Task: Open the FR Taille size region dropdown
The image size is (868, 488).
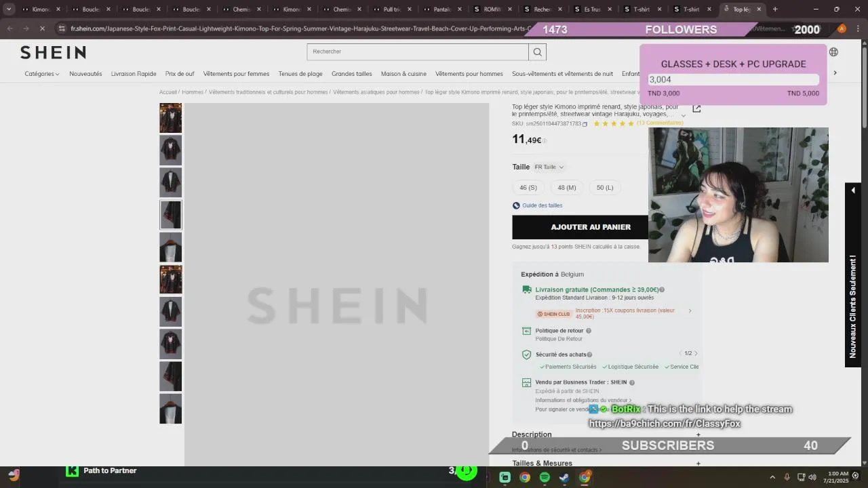Action: 549,167
